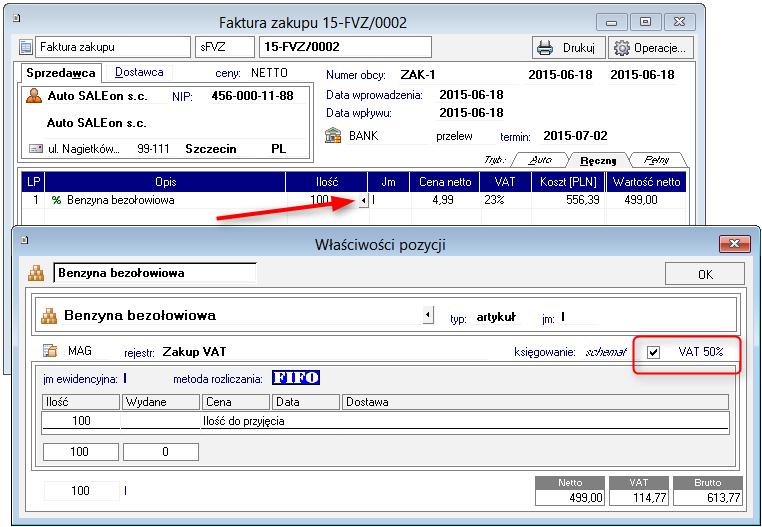762x527 pixels.
Task: Click the schemat księgowanie value
Action: 606,352
